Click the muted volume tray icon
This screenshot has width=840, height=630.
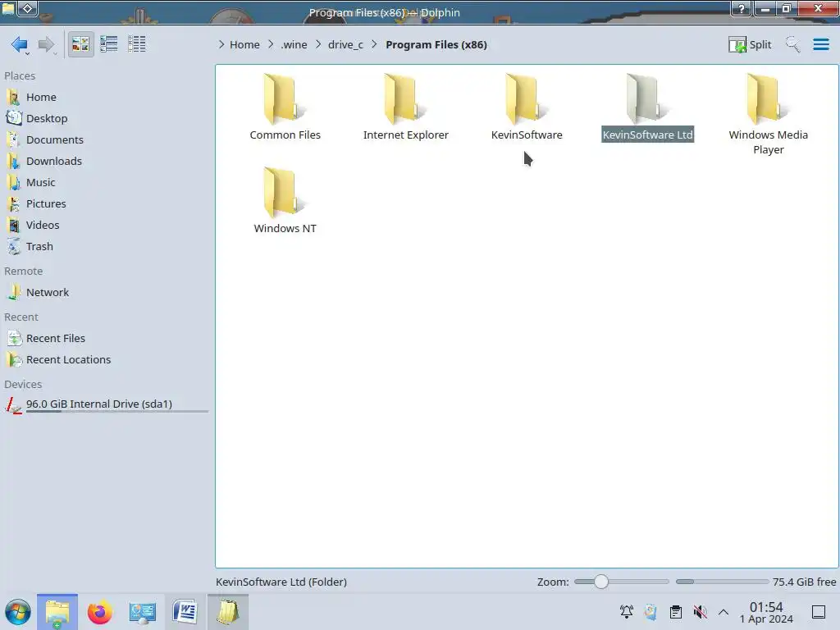[700, 612]
